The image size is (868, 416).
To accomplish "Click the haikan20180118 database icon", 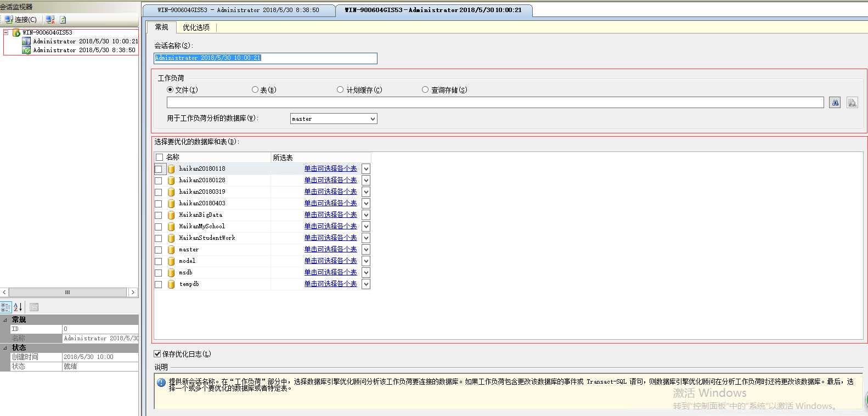I will pos(171,169).
